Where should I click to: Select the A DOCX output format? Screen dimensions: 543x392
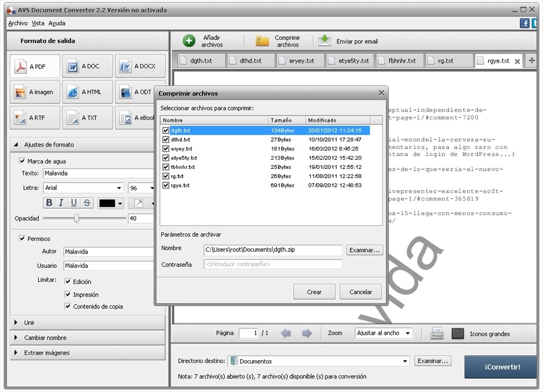tap(140, 66)
